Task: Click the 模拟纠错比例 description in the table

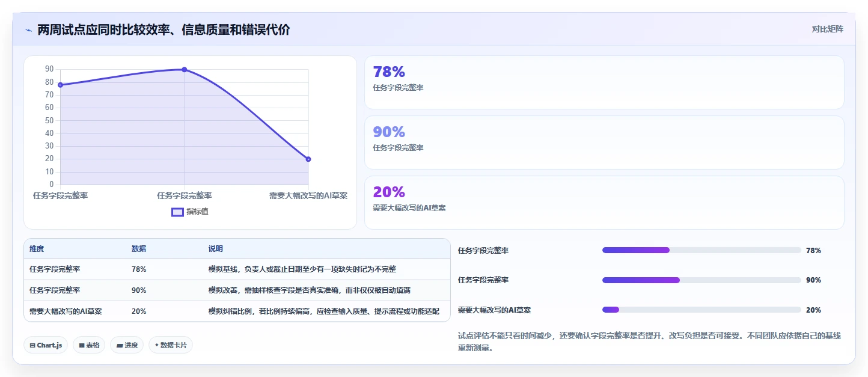Action: point(324,311)
